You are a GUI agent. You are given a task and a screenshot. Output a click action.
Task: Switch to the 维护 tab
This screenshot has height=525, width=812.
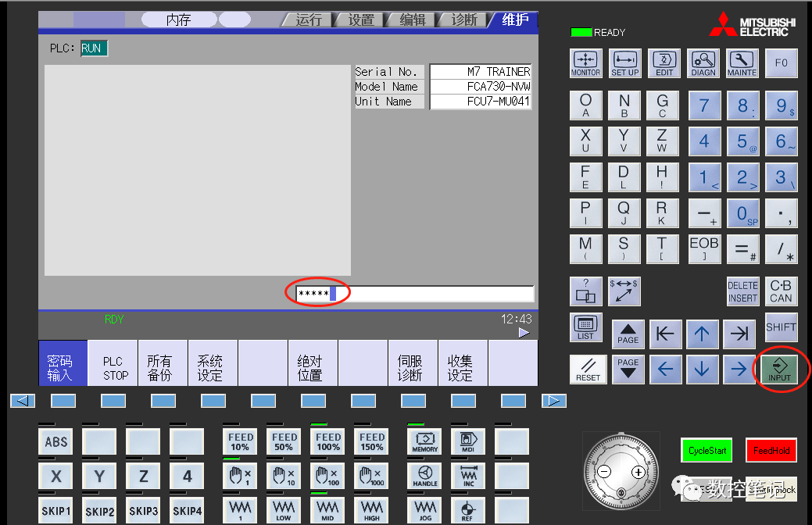pos(514,20)
